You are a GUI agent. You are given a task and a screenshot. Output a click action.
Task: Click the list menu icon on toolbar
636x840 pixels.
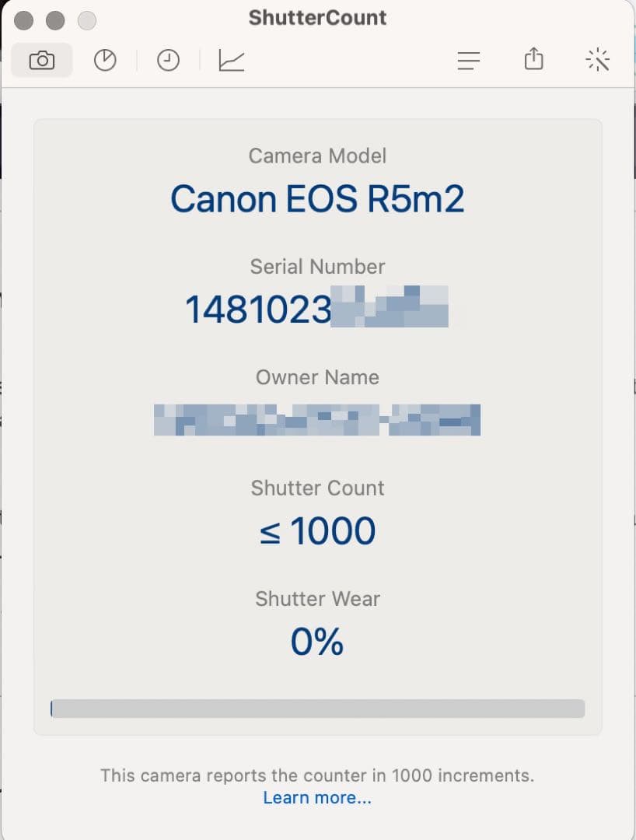469,61
